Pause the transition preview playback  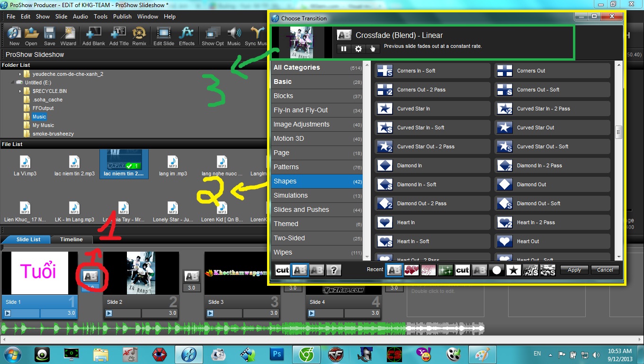point(344,48)
